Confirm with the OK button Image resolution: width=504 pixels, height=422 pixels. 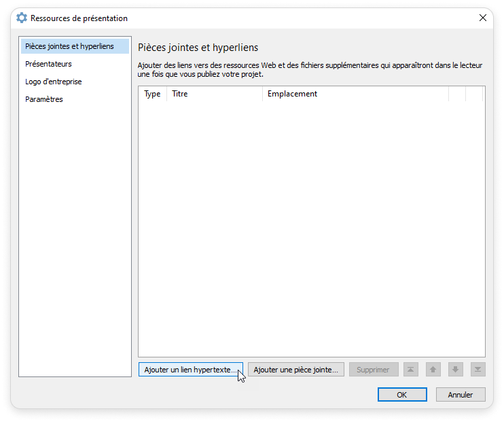pos(402,394)
